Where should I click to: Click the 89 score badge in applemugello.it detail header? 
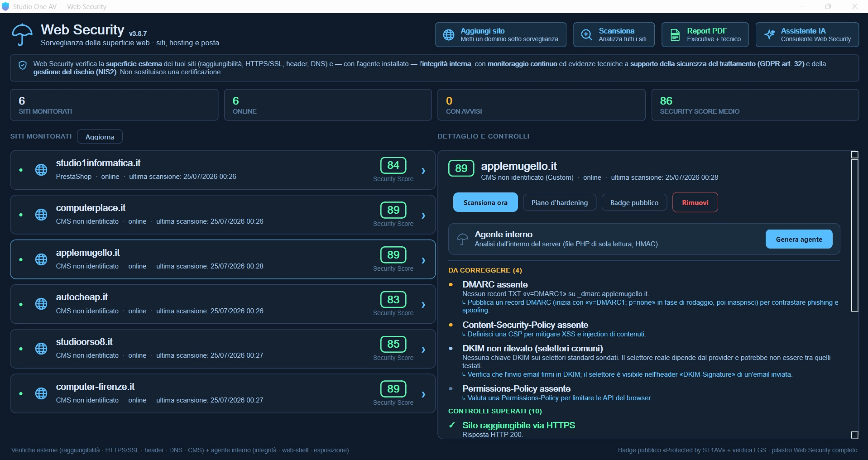[x=461, y=168]
